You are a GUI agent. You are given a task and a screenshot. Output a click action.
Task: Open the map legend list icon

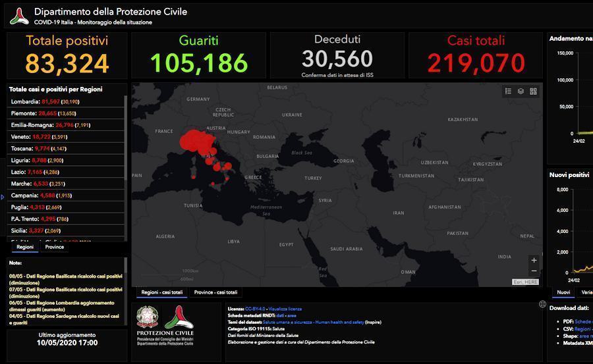[x=508, y=91]
